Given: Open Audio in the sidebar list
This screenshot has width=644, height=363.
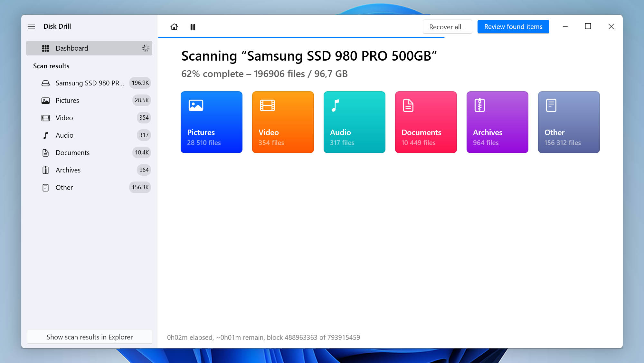Looking at the screenshot, I should click(89, 135).
